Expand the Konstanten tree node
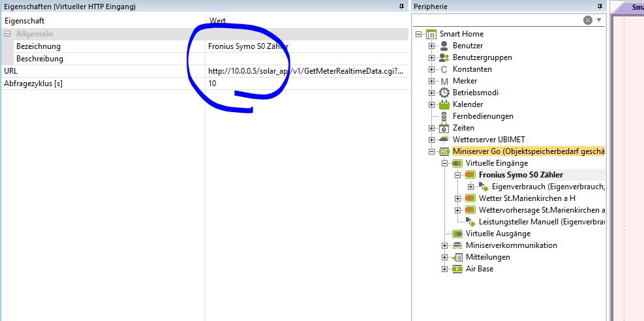The height and width of the screenshot is (321, 644). click(431, 69)
